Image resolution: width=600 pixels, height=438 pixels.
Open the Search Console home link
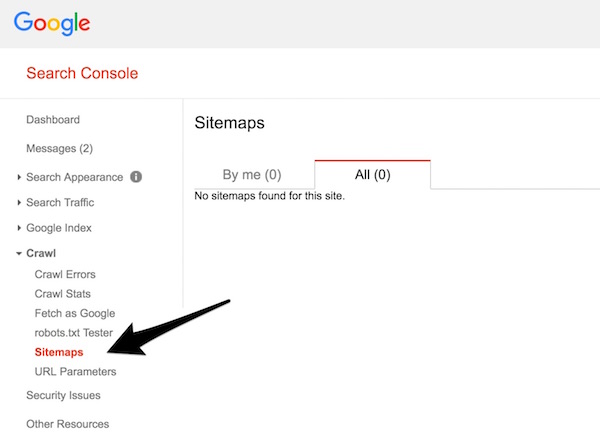tap(82, 73)
